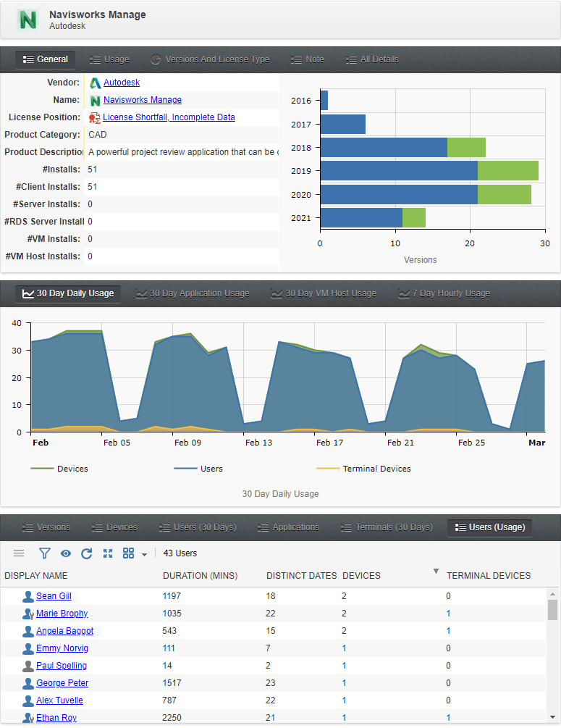Image resolution: width=561 pixels, height=728 pixels.
Task: Switch to Users (30 Days) tab
Action: point(198,527)
